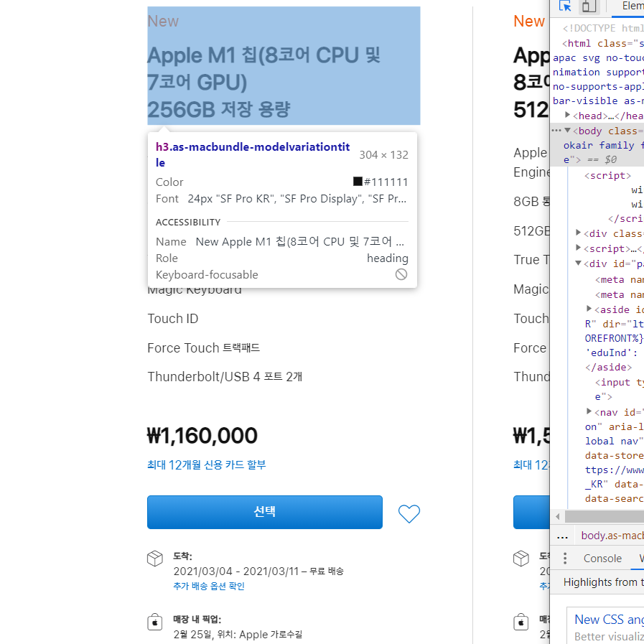Viewport: 644px width, 644px height.
Task: Collapse the div id="p..." node
Action: click(578, 263)
